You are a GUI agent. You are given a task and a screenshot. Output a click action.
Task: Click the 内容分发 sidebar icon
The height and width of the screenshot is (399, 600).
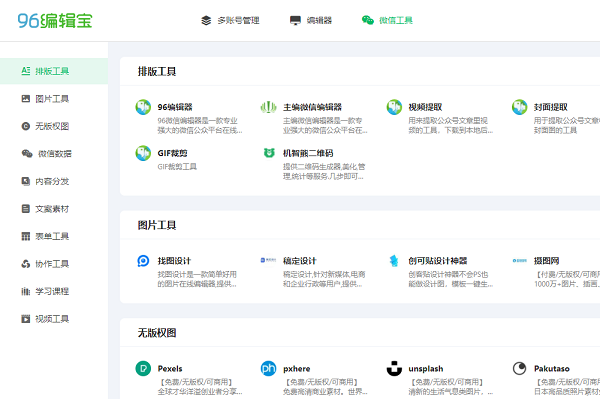[26, 181]
